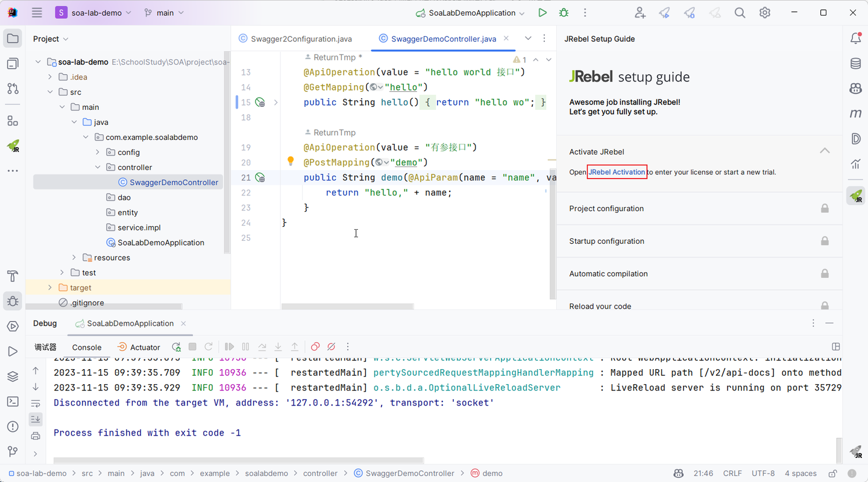Viewport: 868px width, 482px height.
Task: Expand the .idea folder
Action: click(x=50, y=77)
